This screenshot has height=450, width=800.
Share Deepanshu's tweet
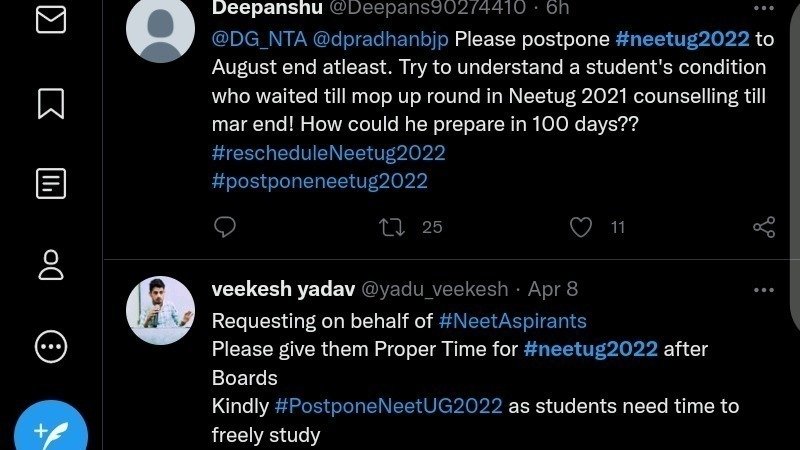(x=763, y=227)
